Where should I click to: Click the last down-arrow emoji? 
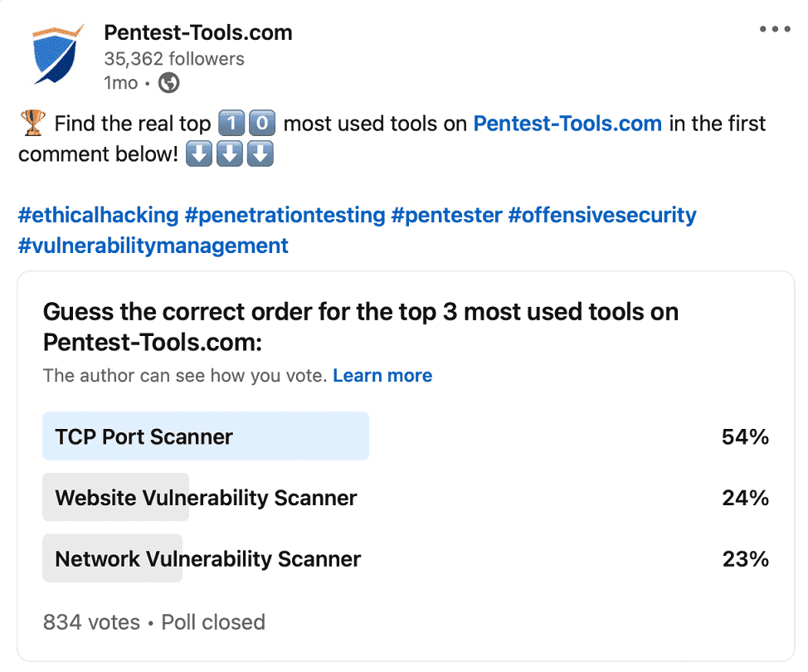[260, 153]
